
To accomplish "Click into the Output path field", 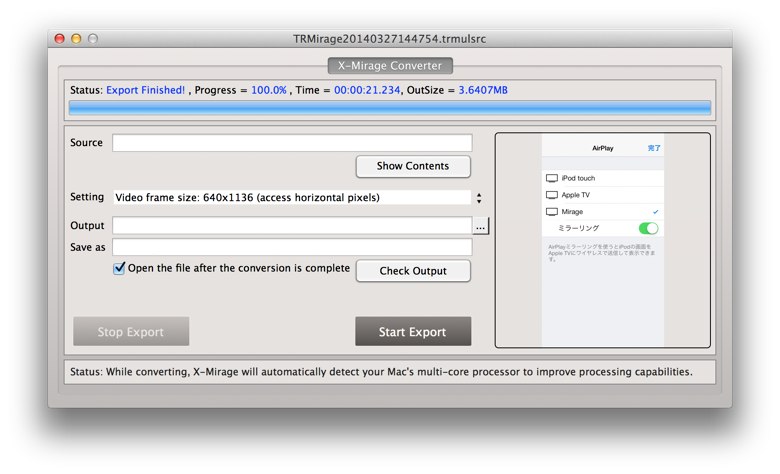I will coord(292,226).
